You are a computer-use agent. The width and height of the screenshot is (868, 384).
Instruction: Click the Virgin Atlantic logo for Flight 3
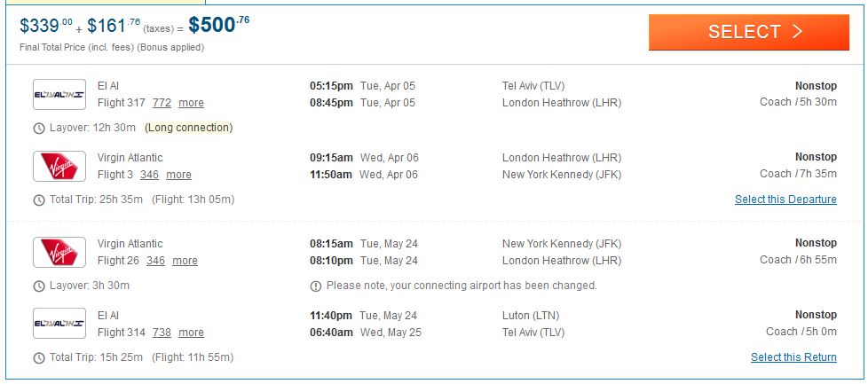pos(59,167)
